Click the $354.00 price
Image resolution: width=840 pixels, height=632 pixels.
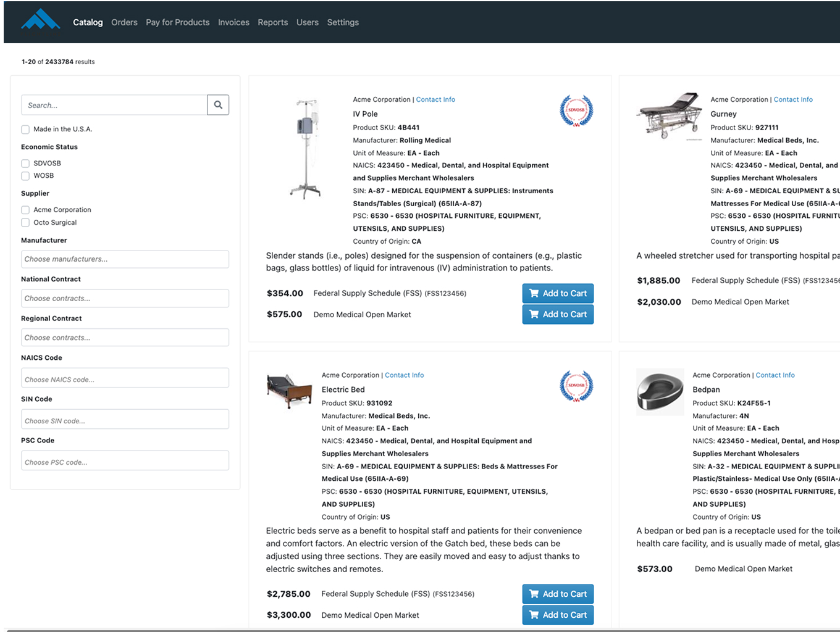click(x=285, y=293)
